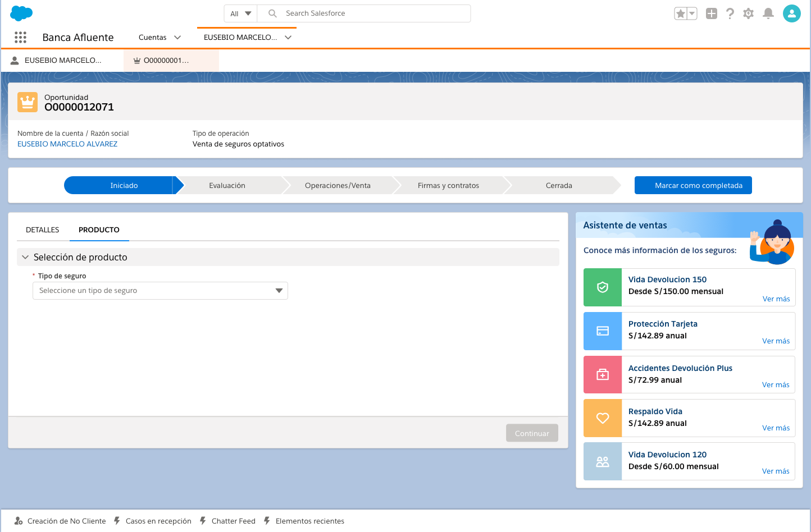This screenshot has height=532, width=811.
Task: Select the EUSEBIO MARCELO workspace tab
Action: [240, 38]
